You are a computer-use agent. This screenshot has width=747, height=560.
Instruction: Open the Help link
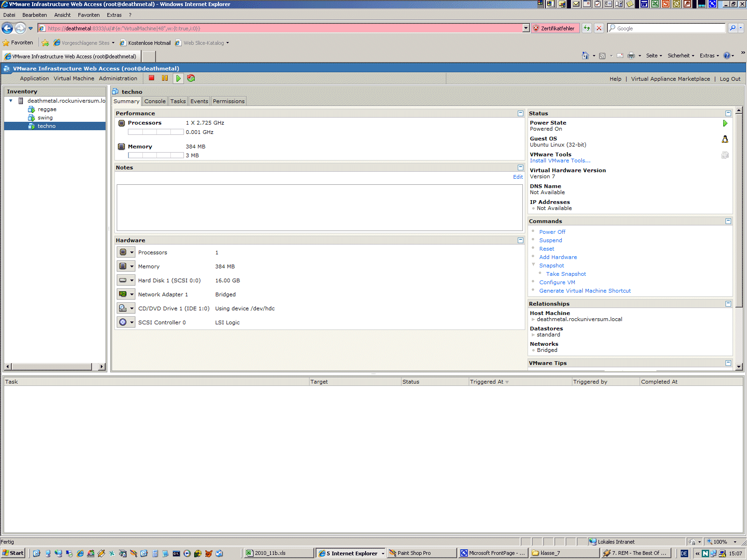click(x=615, y=79)
